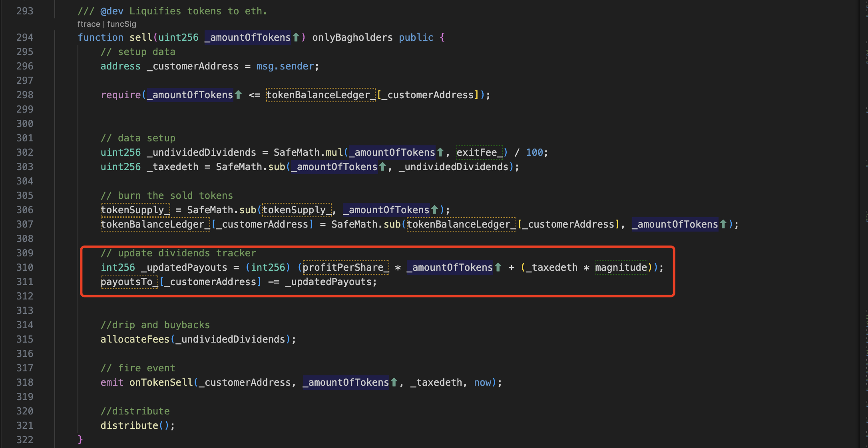Viewport: 868px width, 448px height.
Task: Click the 'address' type keyword on line 296
Action: [121, 66]
